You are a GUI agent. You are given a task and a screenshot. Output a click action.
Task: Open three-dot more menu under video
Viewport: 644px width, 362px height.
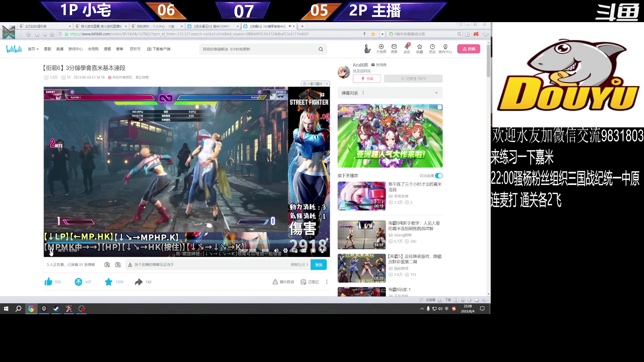click(x=327, y=282)
